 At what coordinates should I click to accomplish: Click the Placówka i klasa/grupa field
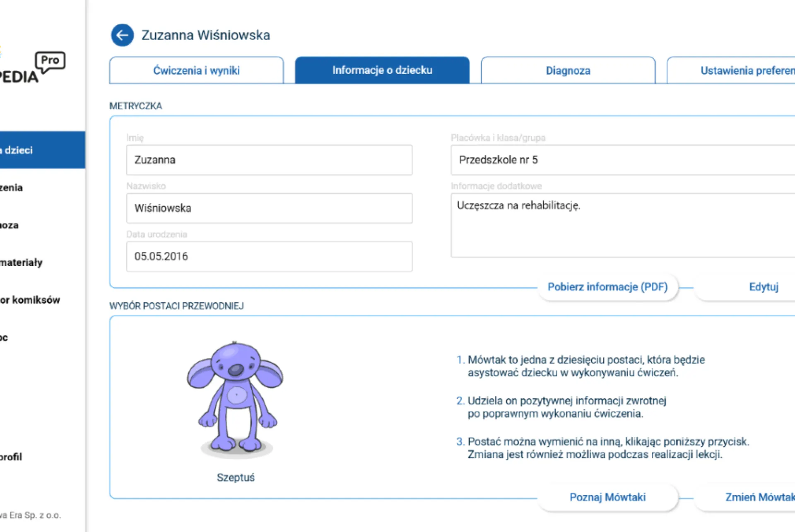621,160
